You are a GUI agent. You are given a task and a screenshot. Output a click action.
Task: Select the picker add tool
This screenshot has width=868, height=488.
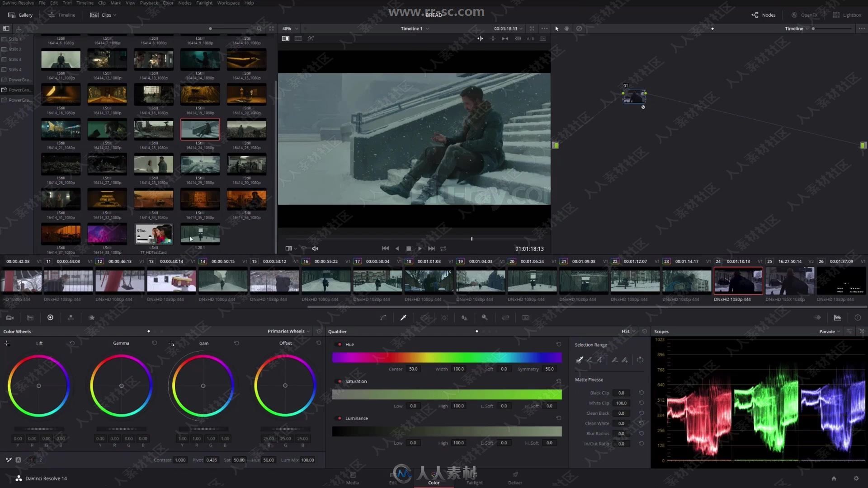point(599,360)
